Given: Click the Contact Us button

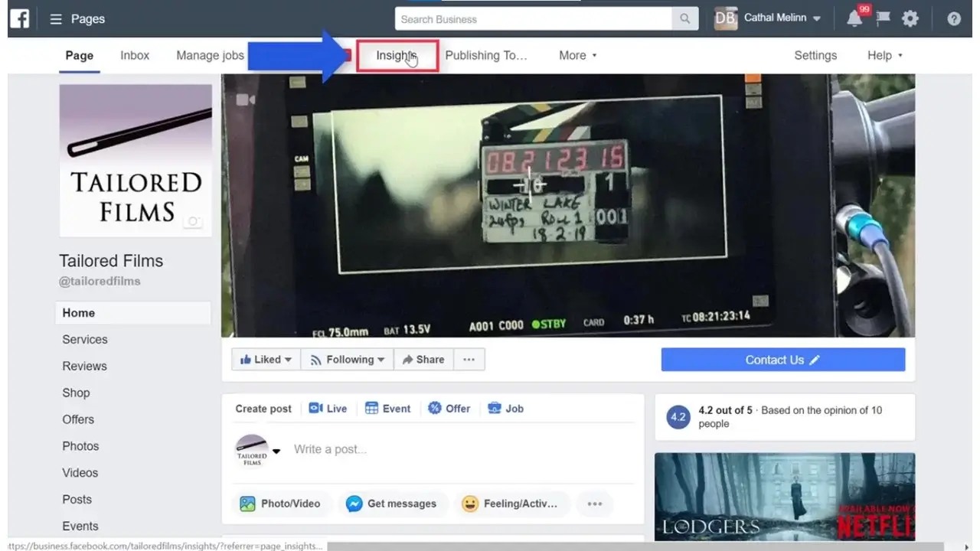Looking at the screenshot, I should (783, 360).
